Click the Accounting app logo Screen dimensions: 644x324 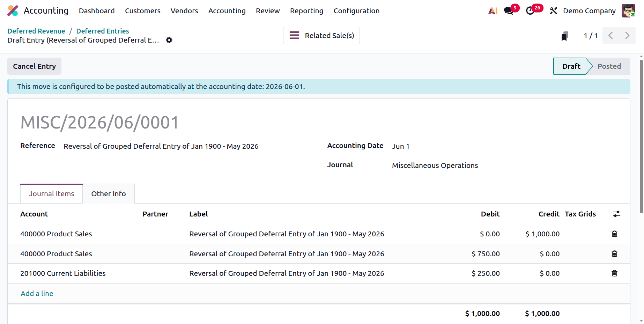pyautogui.click(x=13, y=10)
